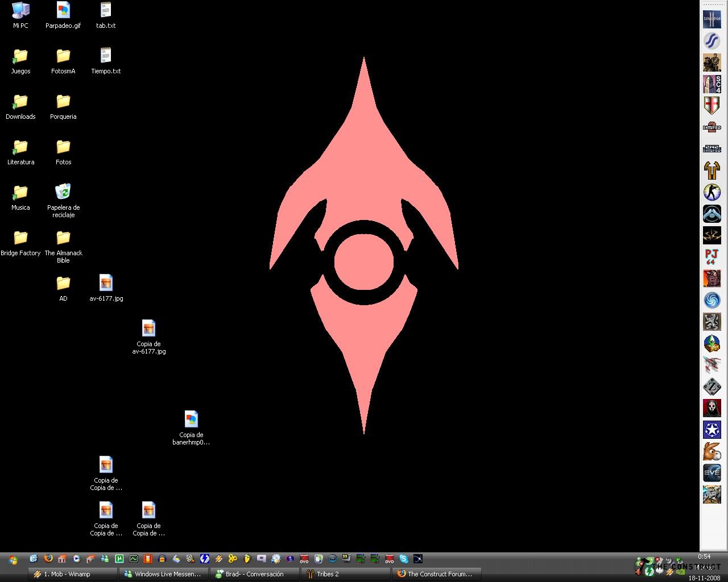Open the white star circle shortcut
This screenshot has width=728, height=582.
pos(712,430)
